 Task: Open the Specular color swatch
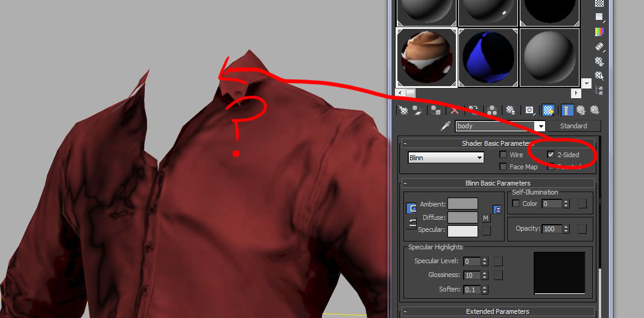point(463,231)
